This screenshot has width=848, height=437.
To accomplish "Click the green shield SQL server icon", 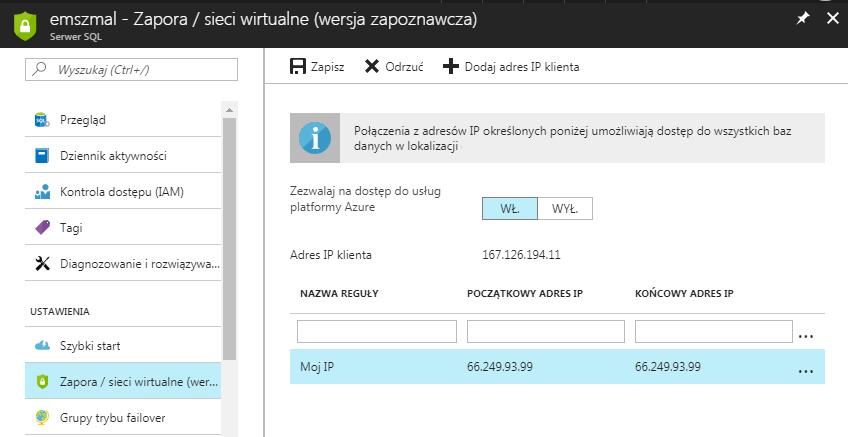I will pyautogui.click(x=25, y=25).
